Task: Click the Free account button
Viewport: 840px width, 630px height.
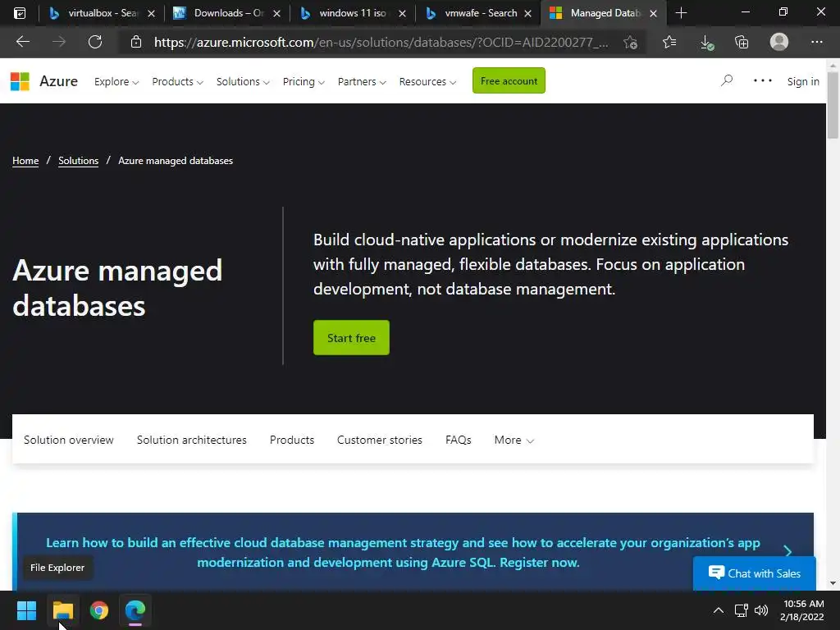Action: click(509, 80)
